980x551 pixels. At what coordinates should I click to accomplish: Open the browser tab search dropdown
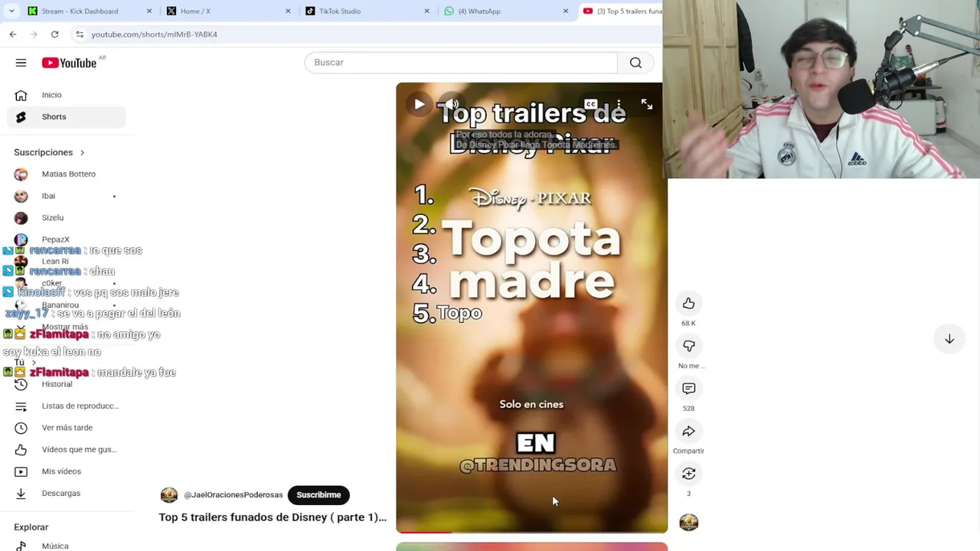11,11
